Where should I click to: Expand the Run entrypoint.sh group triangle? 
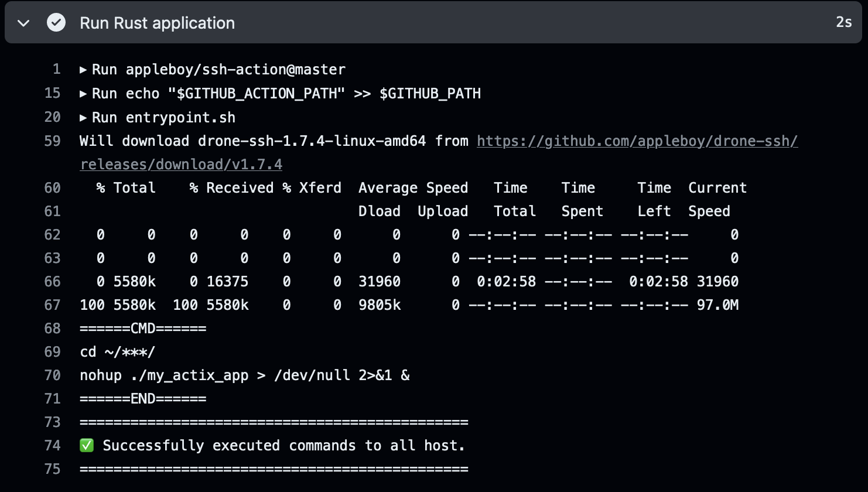tap(83, 118)
